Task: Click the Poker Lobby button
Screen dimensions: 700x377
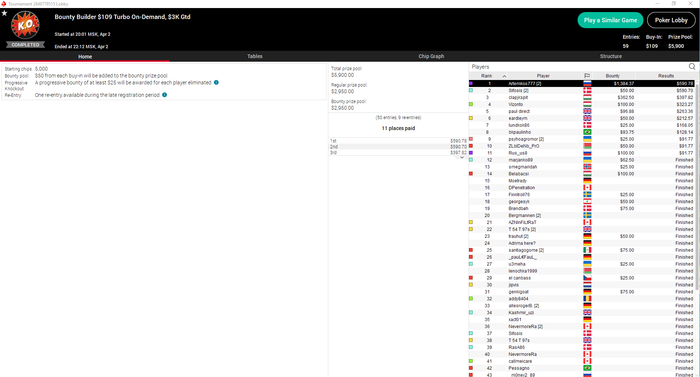Action: click(x=671, y=20)
